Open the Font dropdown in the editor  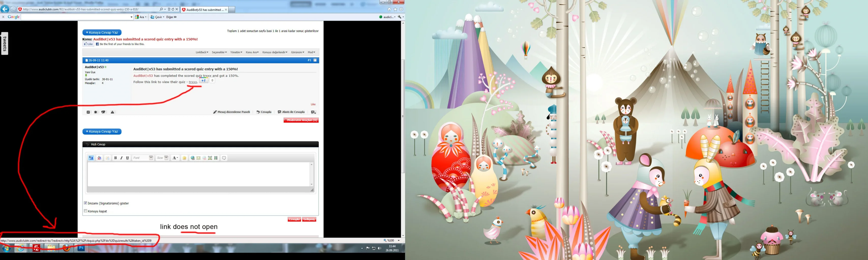(x=143, y=158)
